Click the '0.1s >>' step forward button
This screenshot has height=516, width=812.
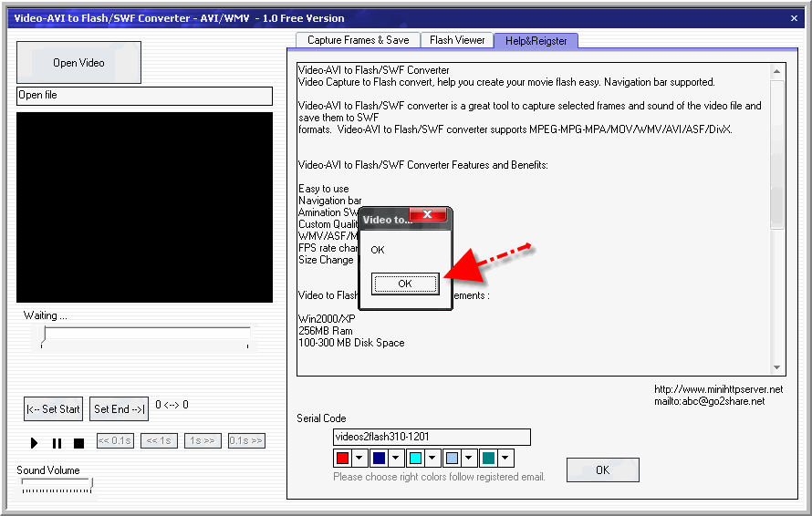pos(246,441)
